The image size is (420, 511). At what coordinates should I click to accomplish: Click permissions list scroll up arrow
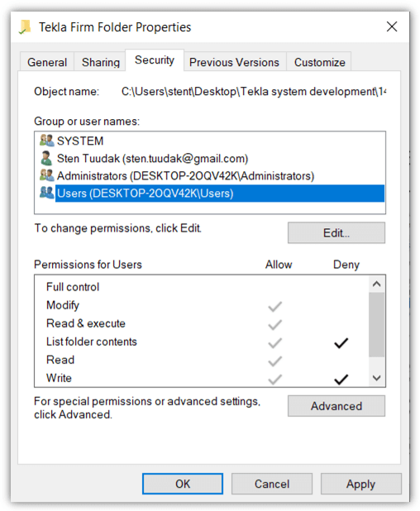click(x=377, y=284)
